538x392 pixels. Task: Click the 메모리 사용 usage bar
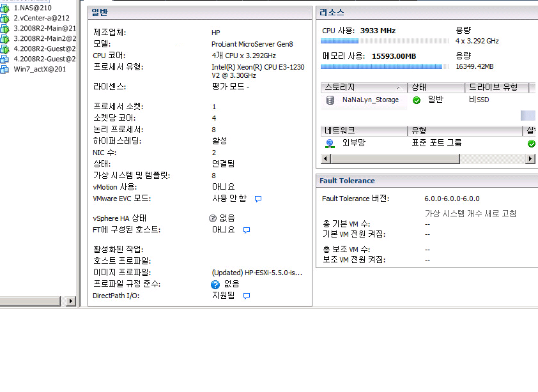pos(385,66)
